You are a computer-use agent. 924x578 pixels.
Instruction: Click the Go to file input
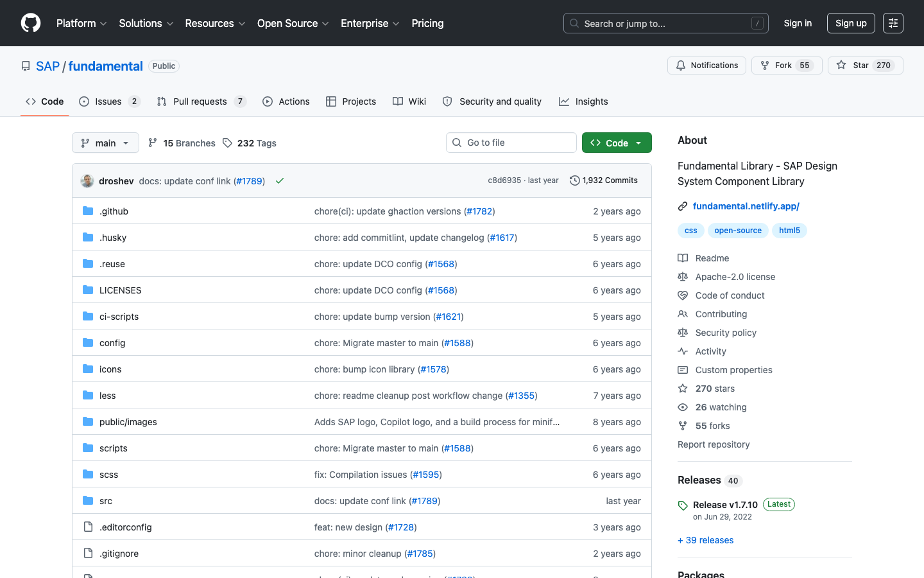click(x=511, y=143)
